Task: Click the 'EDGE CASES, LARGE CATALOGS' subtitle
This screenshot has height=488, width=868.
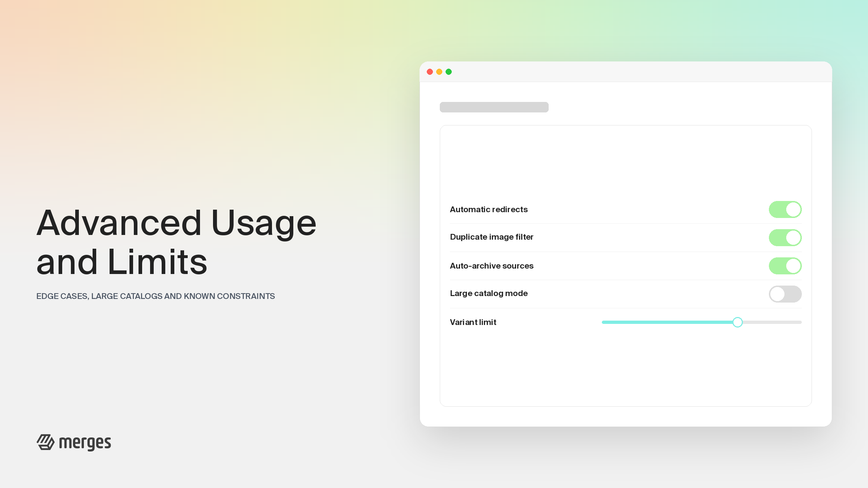Action: tap(156, 296)
